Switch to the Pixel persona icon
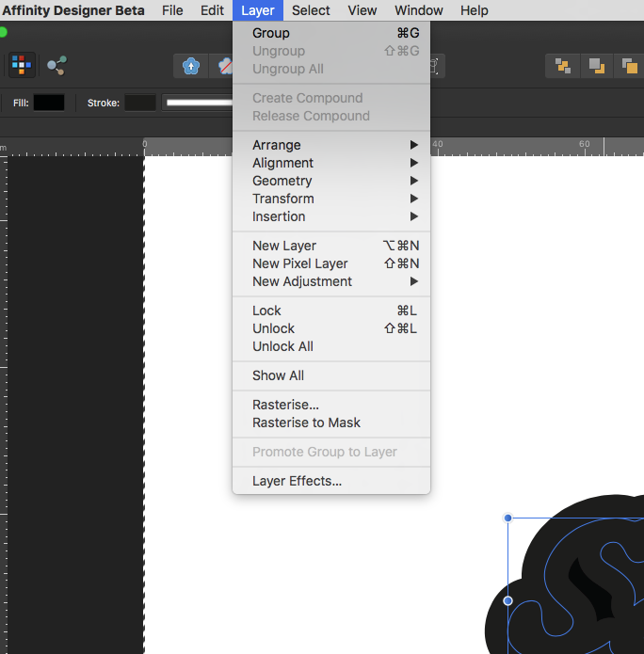This screenshot has height=654, width=644. (x=22, y=65)
